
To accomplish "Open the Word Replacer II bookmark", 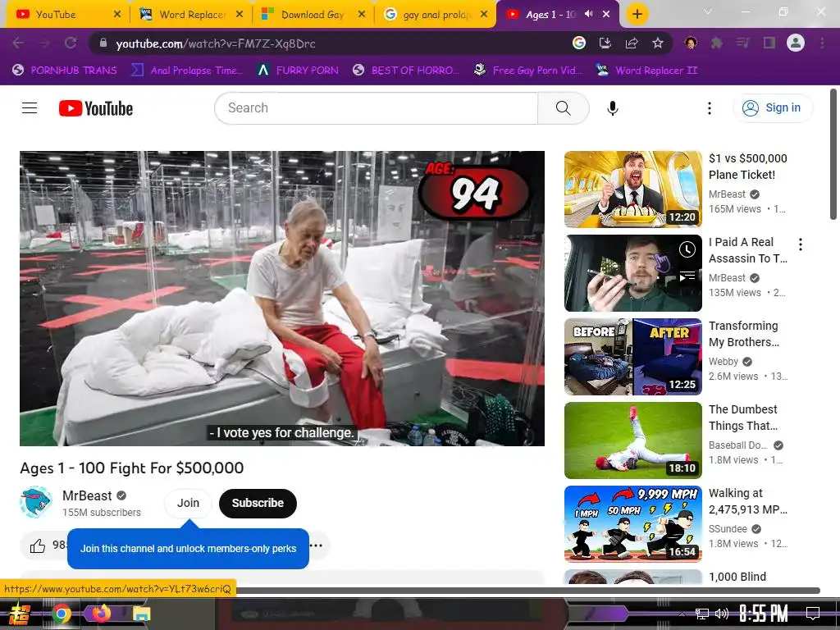I will tap(646, 71).
